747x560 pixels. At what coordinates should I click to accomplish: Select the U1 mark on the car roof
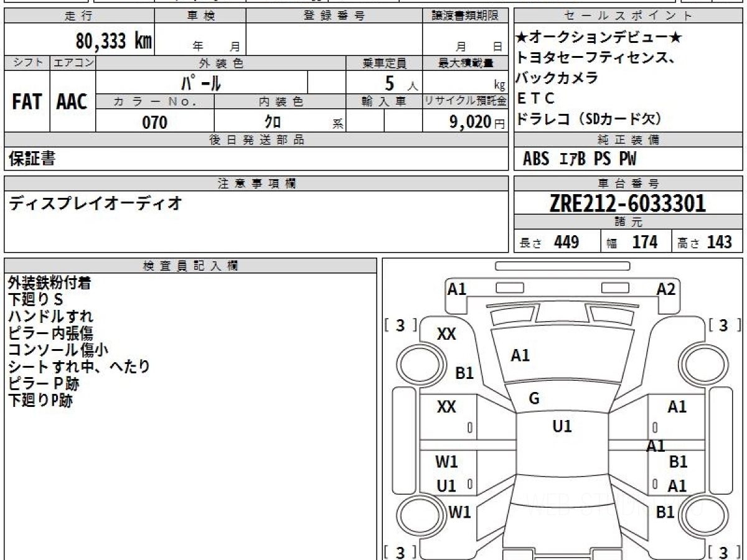pyautogui.click(x=561, y=427)
